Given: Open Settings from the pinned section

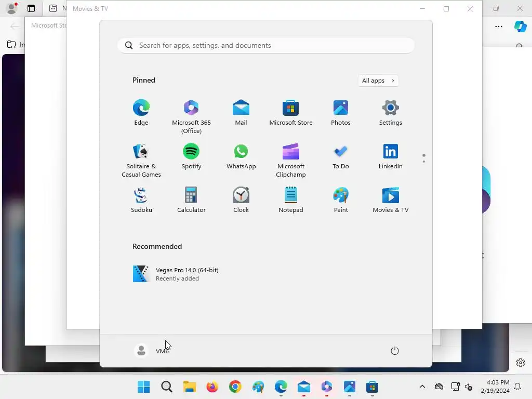Looking at the screenshot, I should (x=391, y=113).
